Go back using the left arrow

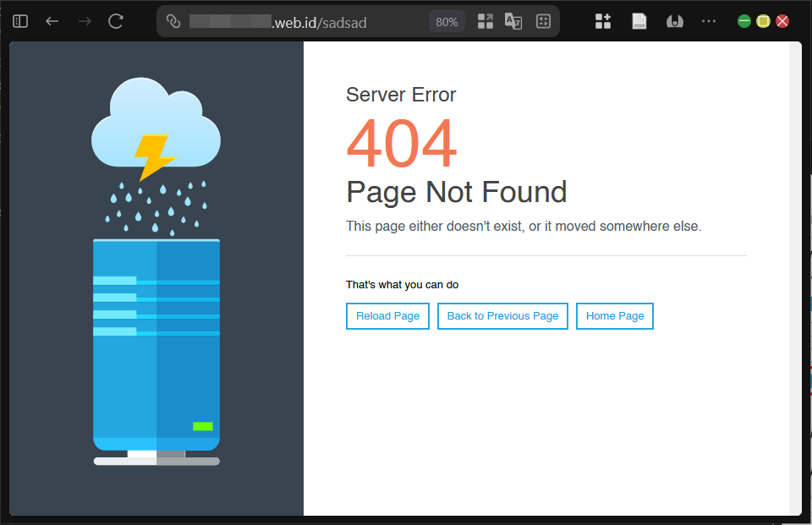52,21
